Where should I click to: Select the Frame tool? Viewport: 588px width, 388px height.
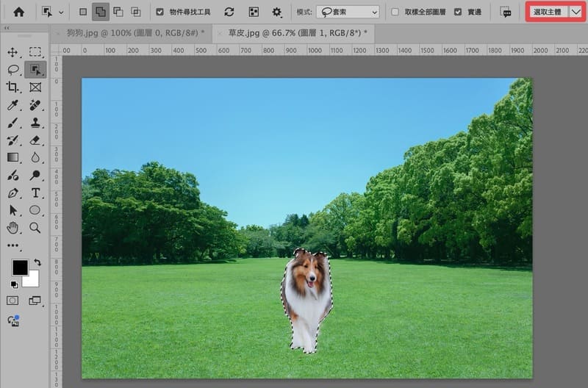pos(35,87)
